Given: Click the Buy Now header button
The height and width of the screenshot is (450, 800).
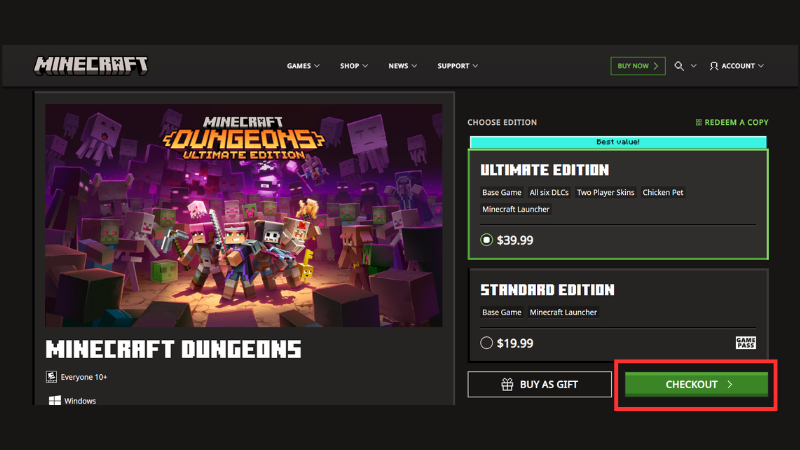Looking at the screenshot, I should (x=637, y=66).
